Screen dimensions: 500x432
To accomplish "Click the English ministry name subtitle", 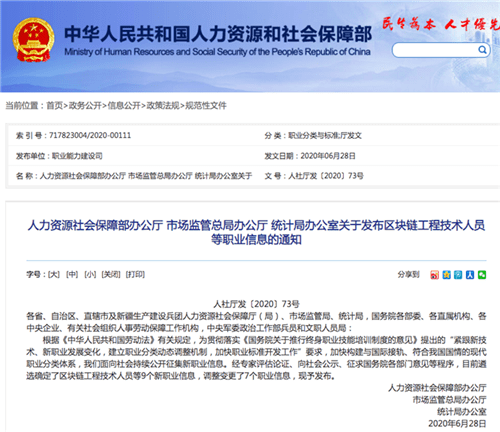I will 217,52.
